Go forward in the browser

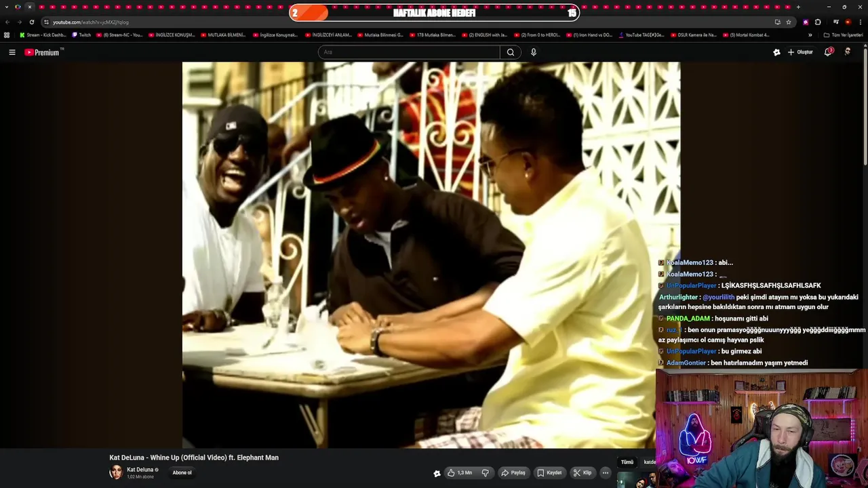tap(20, 22)
